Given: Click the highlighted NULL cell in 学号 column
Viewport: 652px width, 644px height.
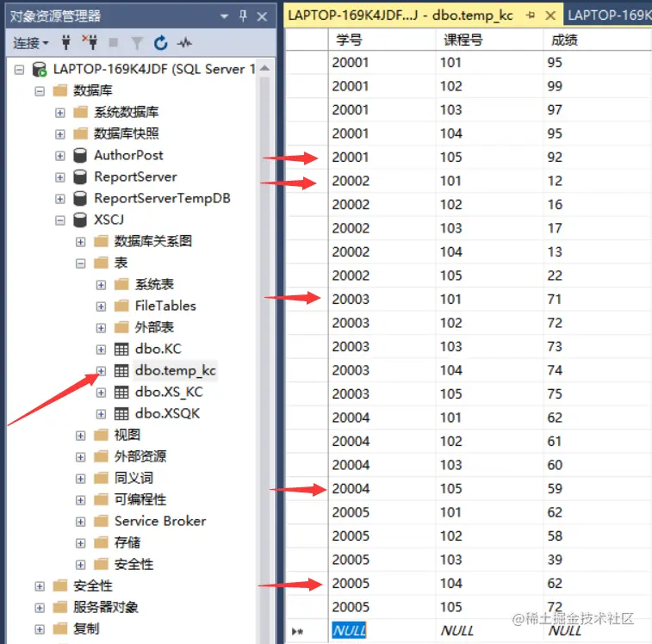Looking at the screenshot, I should 382,631.
